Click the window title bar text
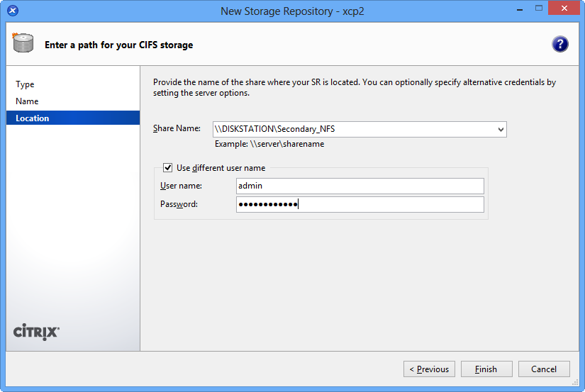Screen dimensions: 585x392 point(292,11)
